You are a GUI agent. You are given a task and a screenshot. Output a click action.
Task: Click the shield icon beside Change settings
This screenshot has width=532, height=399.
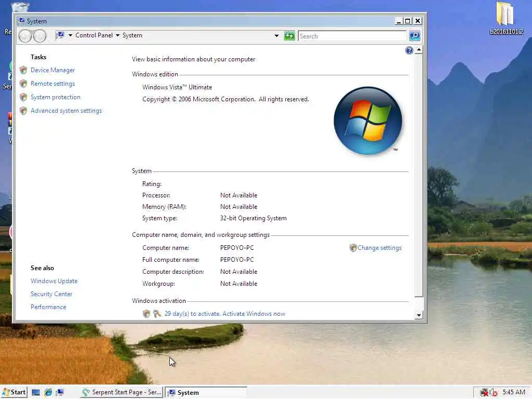353,248
